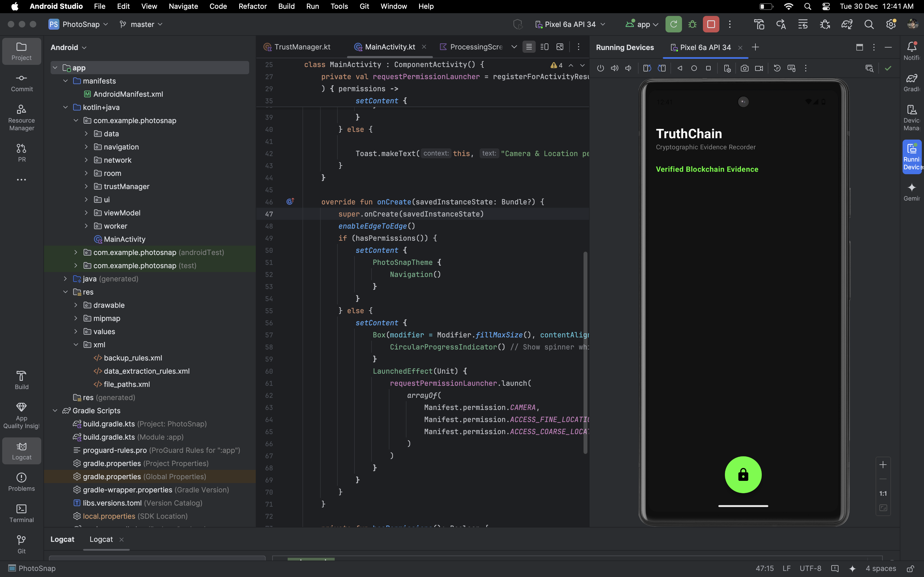Open the Pixel 6a API 34 device dropdown
The width and height of the screenshot is (924, 577).
pyautogui.click(x=570, y=24)
